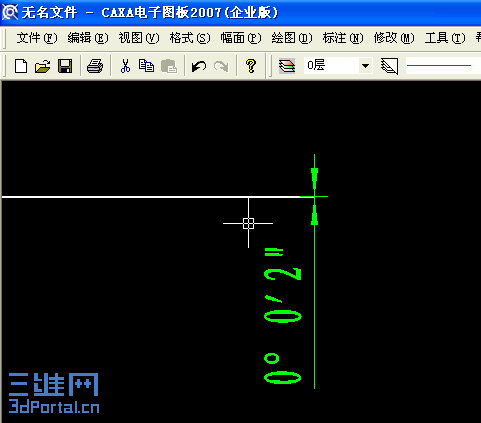The image size is (481, 423).
Task: Open the 绘图(D) menu
Action: tap(292, 38)
